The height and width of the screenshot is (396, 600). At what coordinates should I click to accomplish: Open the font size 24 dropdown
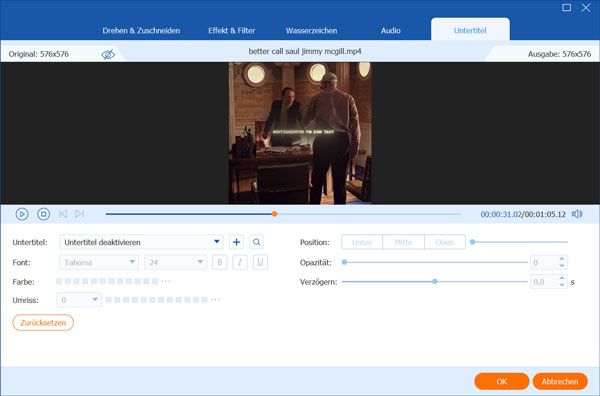point(175,262)
